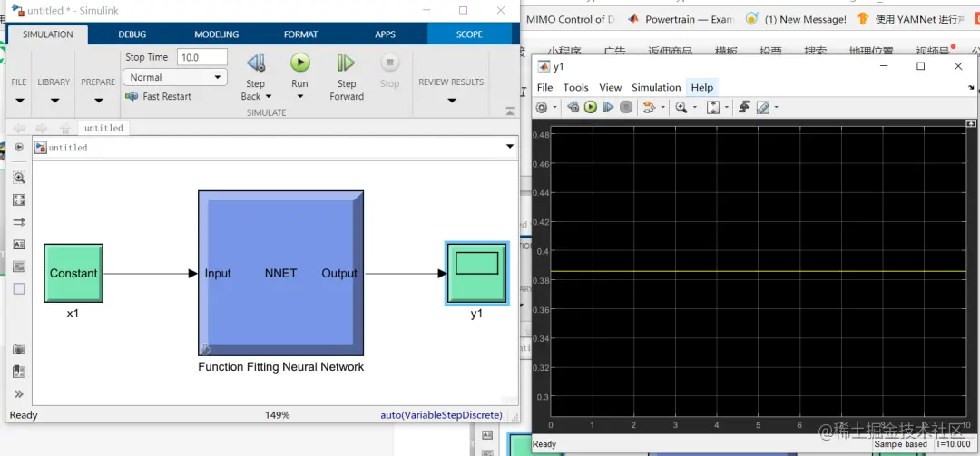Click the navigate Back arrow in Simulink
The width and height of the screenshot is (980, 456).
point(19,128)
